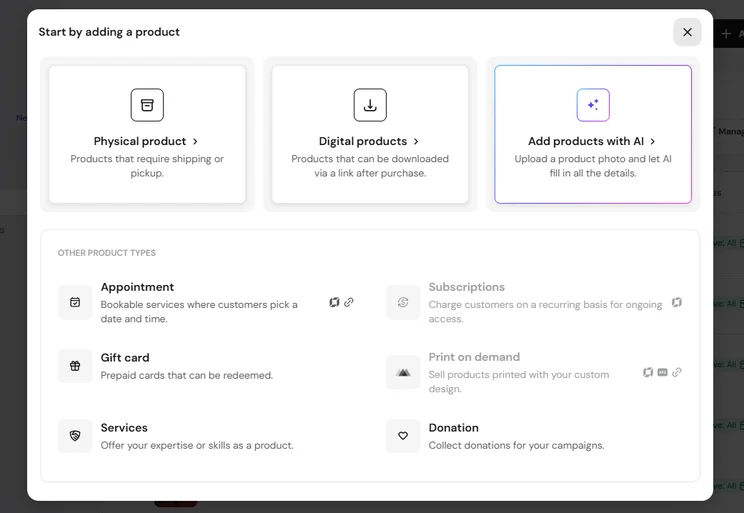Select the Print on demand product type
Viewport: 744px width, 513px height.
(x=534, y=373)
